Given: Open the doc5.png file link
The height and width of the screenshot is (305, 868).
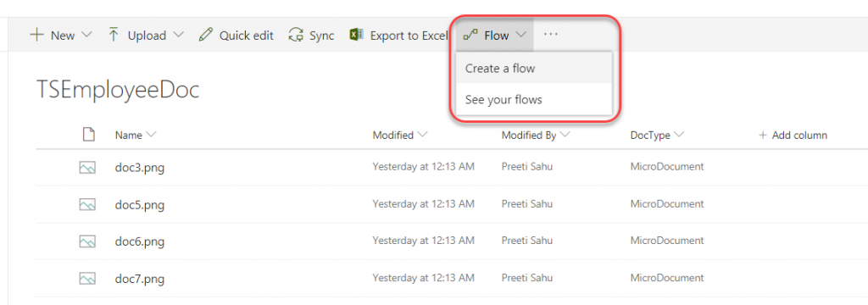Looking at the screenshot, I should click(140, 205).
